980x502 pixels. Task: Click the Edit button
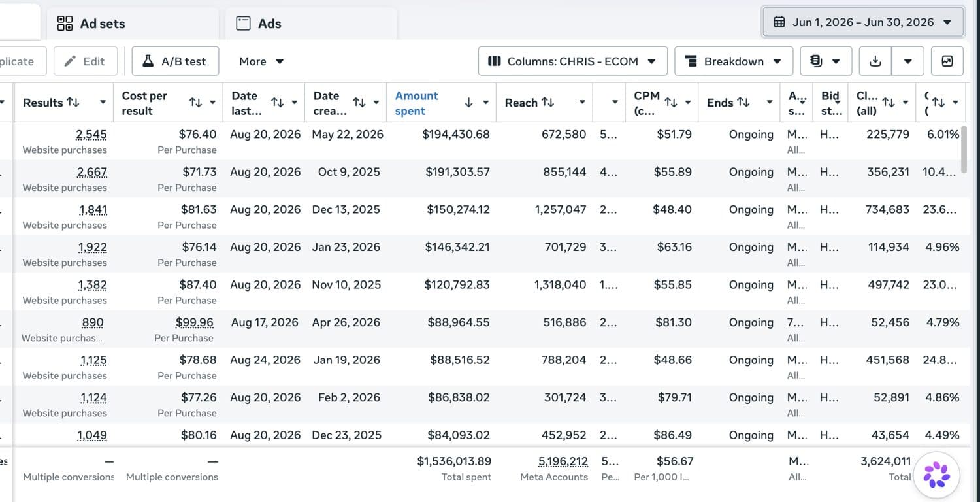tap(85, 61)
